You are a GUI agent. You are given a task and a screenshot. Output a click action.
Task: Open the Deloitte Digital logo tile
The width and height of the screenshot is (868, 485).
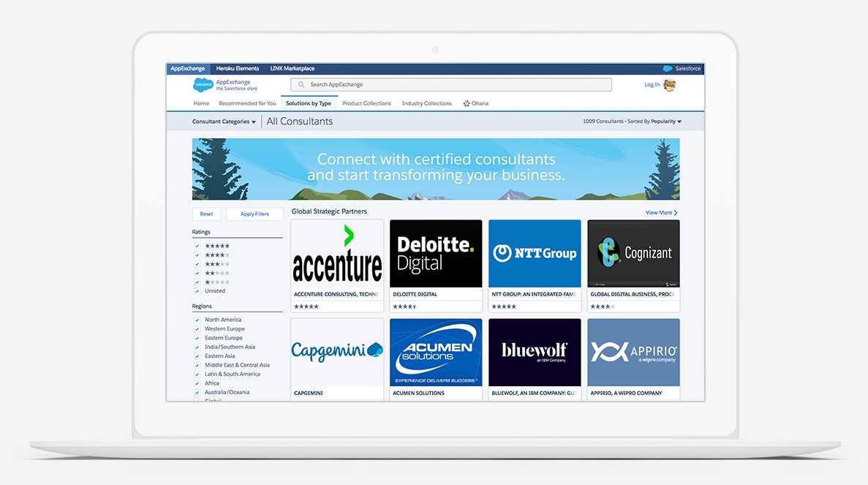(436, 254)
